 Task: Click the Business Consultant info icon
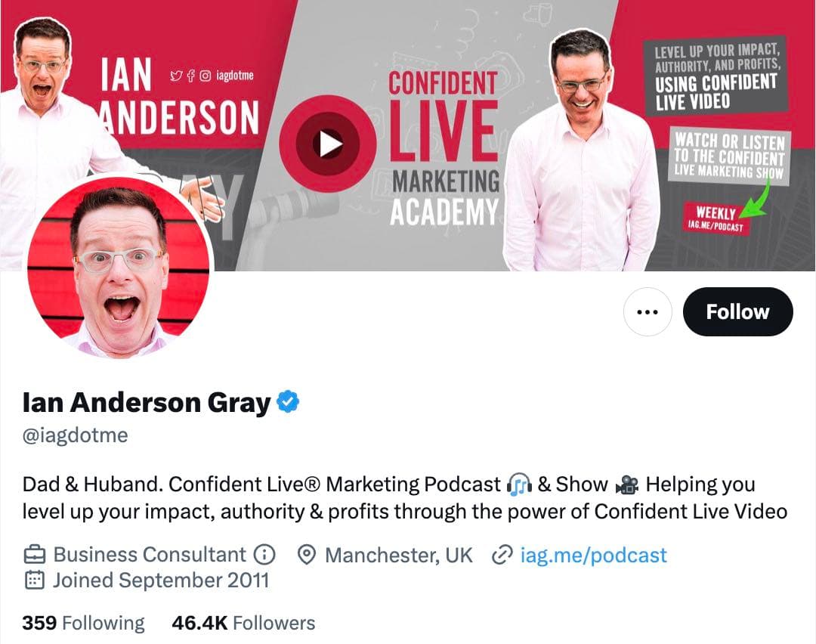click(x=264, y=555)
